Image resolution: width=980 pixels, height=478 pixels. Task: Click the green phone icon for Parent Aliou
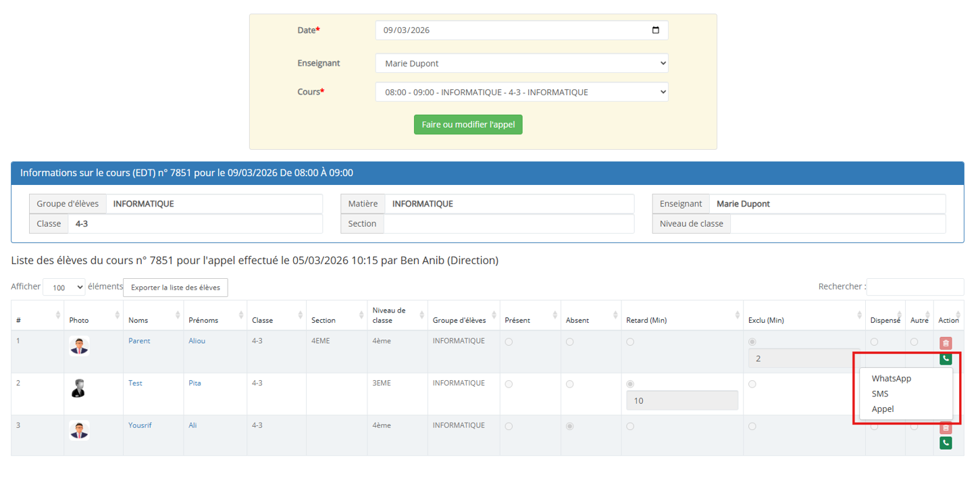coord(946,358)
